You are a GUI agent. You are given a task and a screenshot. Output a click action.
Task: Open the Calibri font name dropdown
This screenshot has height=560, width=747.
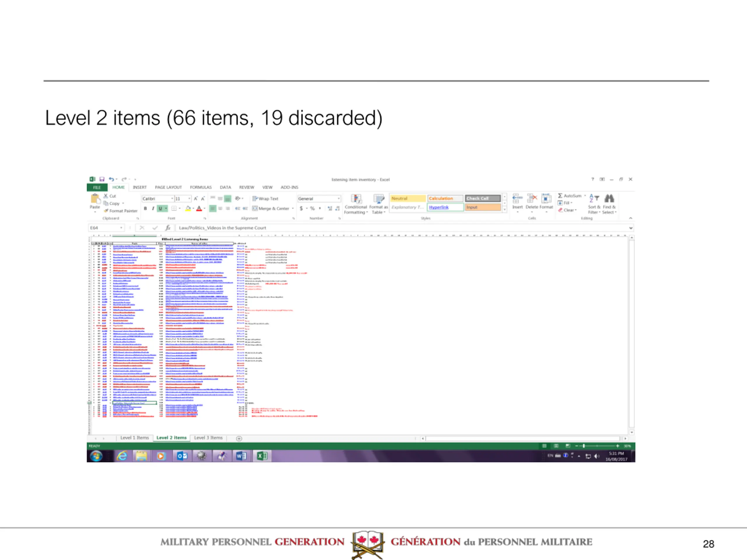point(172,199)
